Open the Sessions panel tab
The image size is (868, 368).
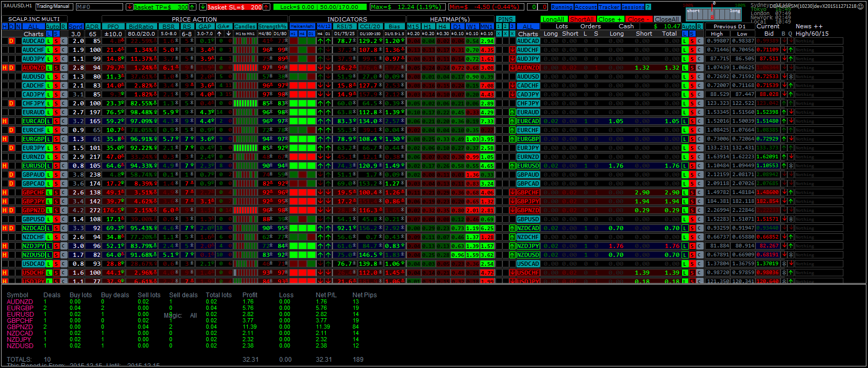tap(633, 7)
